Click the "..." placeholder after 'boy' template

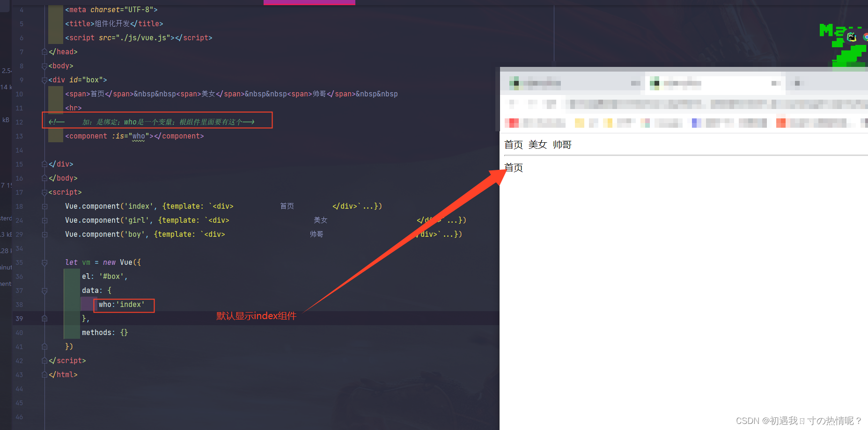tap(449, 234)
